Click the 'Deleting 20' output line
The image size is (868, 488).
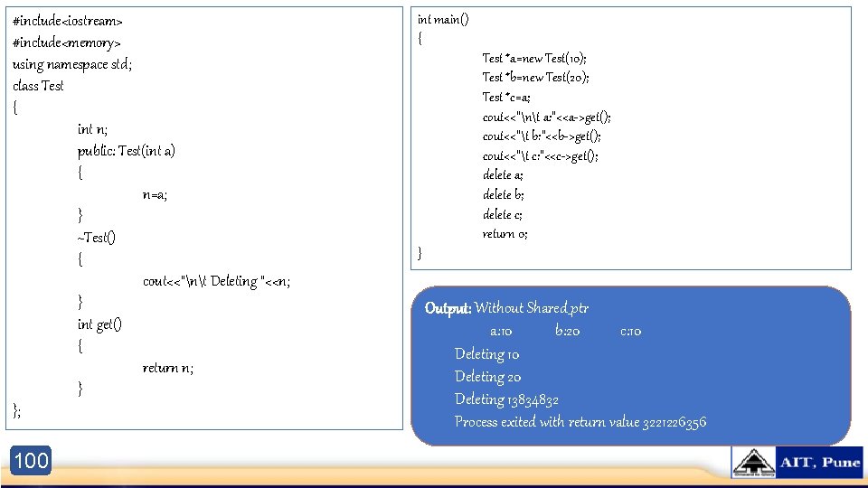point(487,377)
